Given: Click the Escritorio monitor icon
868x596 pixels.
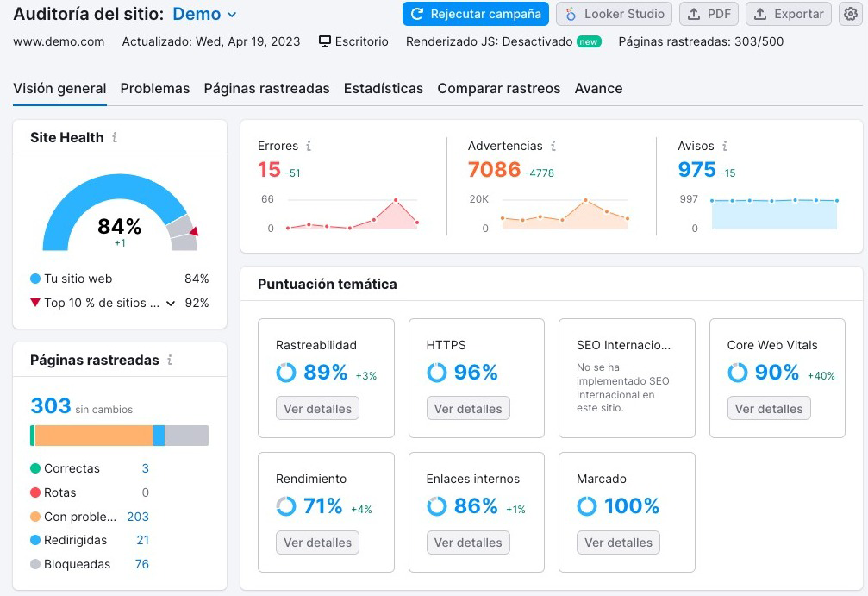Looking at the screenshot, I should pyautogui.click(x=325, y=41).
